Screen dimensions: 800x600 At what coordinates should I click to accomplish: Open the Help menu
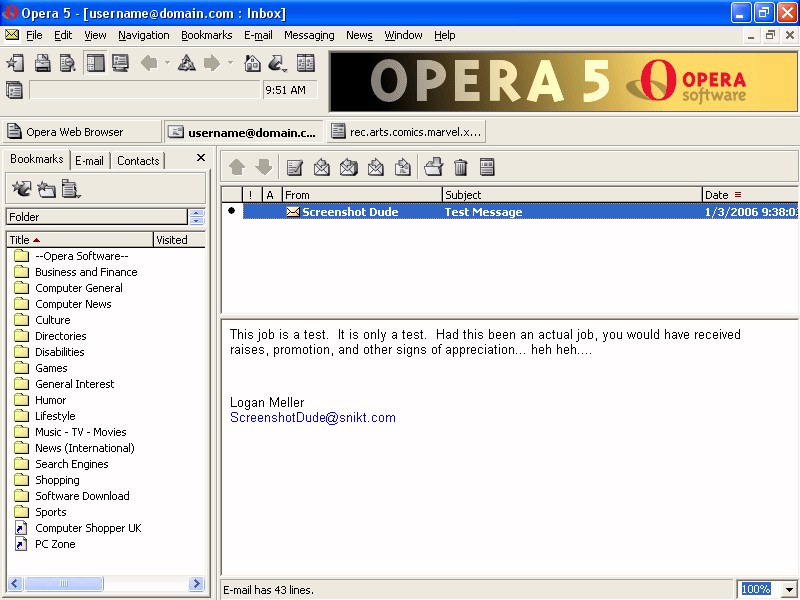point(444,35)
